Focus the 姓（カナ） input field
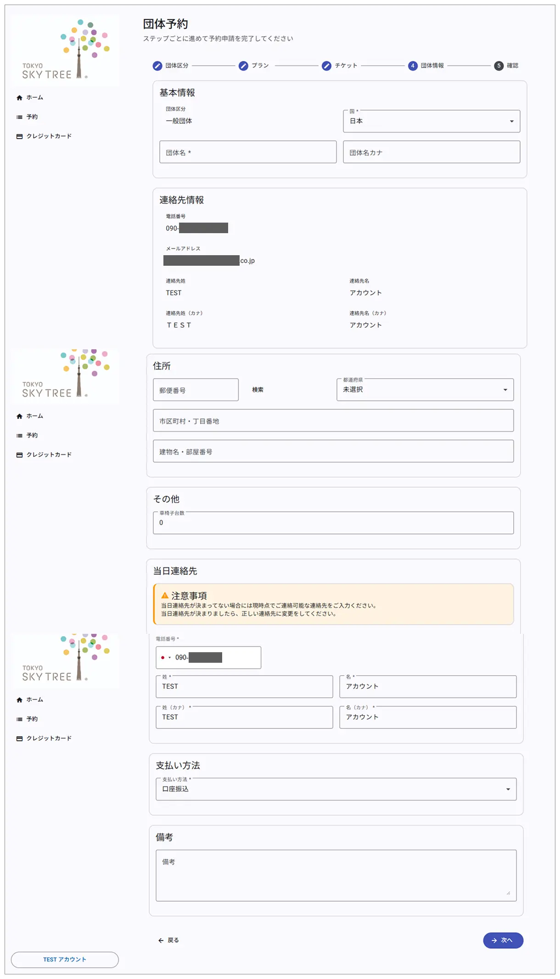 244,717
